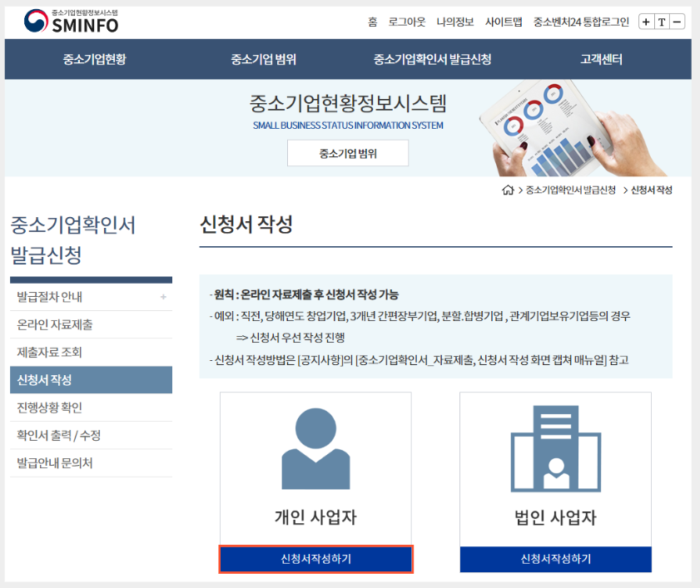
Task: Open the 중소기업 범위 banner button
Action: click(347, 153)
